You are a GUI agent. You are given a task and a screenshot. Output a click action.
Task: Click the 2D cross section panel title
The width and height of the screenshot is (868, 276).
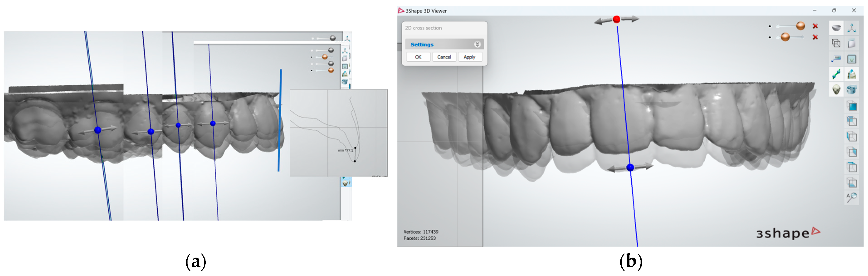pyautogui.click(x=423, y=28)
